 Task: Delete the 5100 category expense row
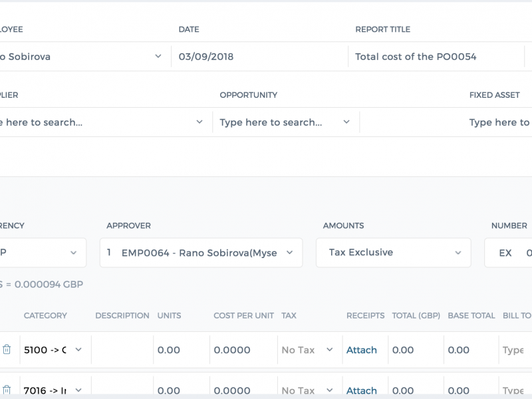pos(7,350)
